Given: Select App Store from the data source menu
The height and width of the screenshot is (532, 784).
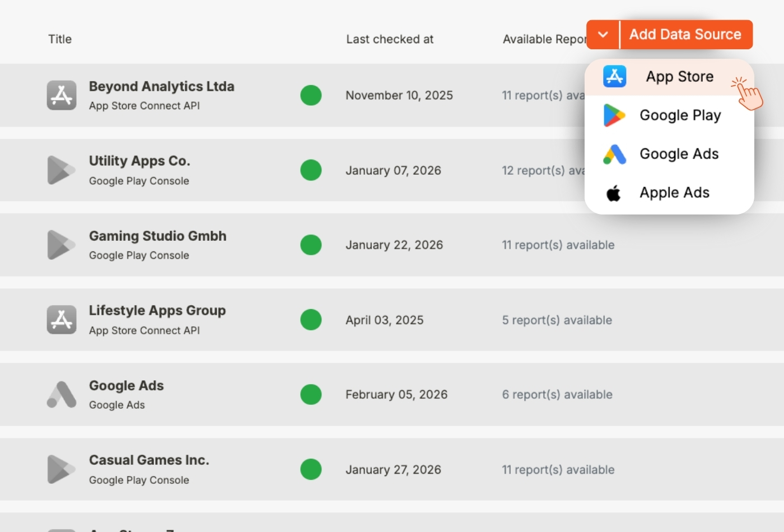Looking at the screenshot, I should (x=679, y=76).
